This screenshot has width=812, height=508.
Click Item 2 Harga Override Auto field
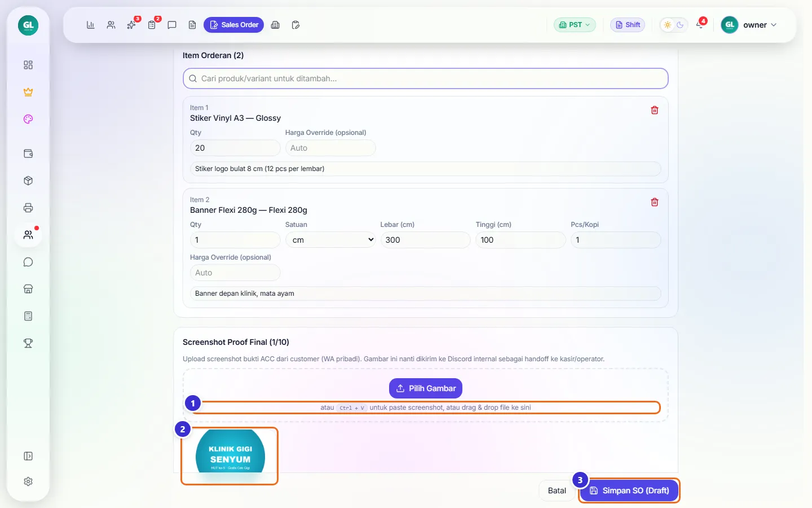click(x=235, y=273)
